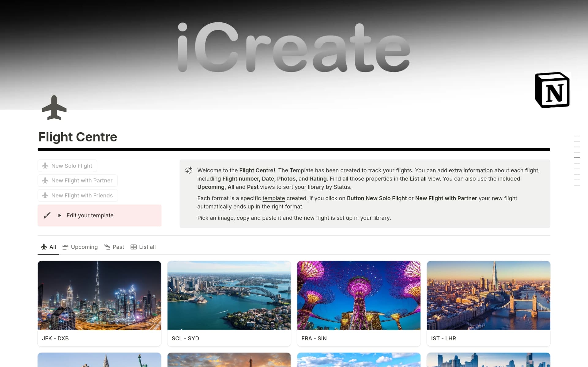Viewport: 588px width, 367px height.
Task: Click the New Flight with Partner button
Action: pyautogui.click(x=77, y=180)
